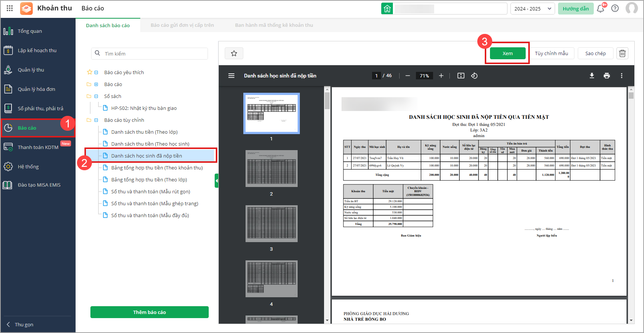Viewport: 644px width, 333px height.
Task: Open Quản lý hóa đơn in sidebar
Action: click(36, 89)
